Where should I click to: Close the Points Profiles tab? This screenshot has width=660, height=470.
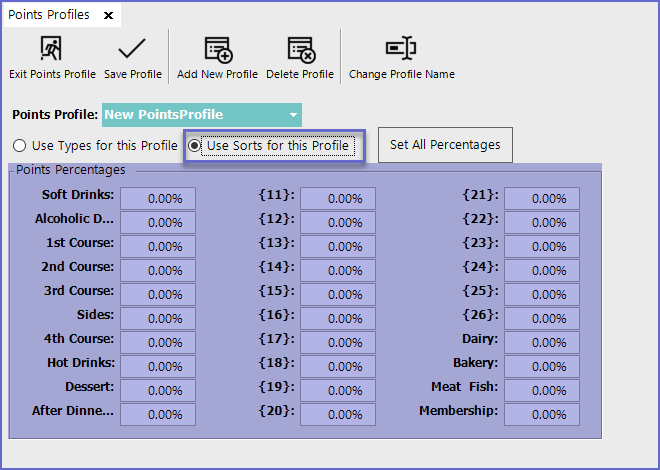point(108,15)
